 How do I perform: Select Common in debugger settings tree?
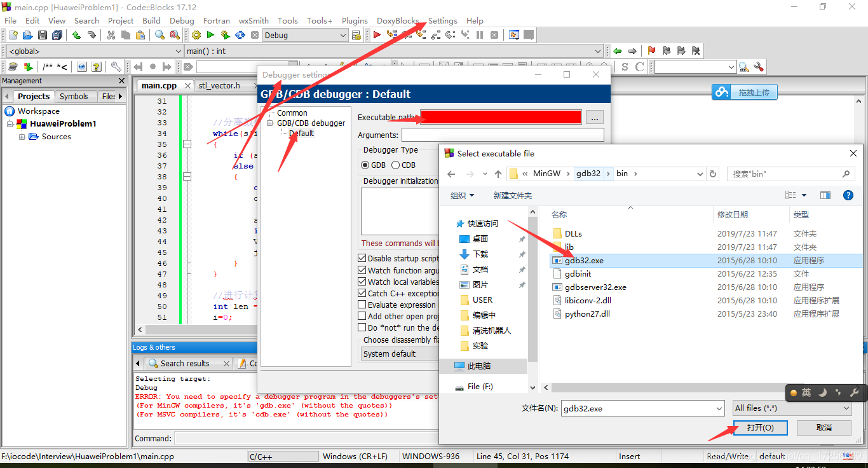[x=292, y=113]
